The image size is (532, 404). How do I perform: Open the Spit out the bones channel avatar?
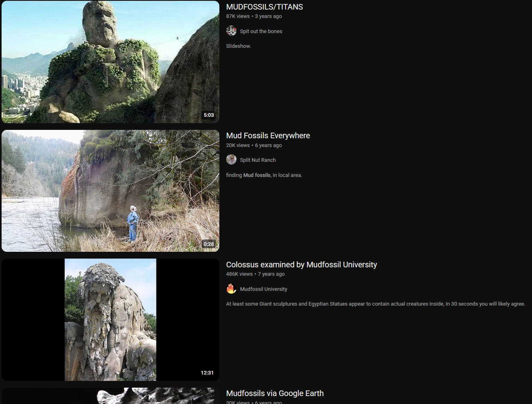pyautogui.click(x=231, y=31)
